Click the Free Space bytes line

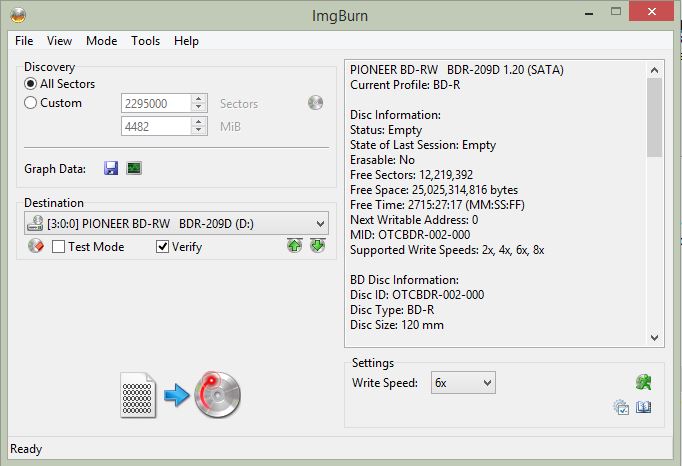click(434, 190)
